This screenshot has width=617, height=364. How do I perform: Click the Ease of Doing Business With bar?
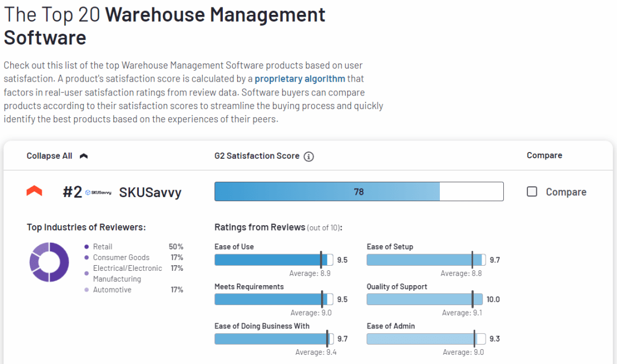pos(274,339)
